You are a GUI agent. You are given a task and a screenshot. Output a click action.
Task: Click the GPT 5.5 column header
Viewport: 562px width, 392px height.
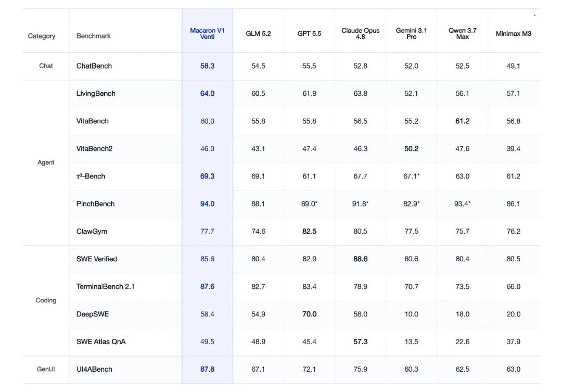[x=309, y=34]
